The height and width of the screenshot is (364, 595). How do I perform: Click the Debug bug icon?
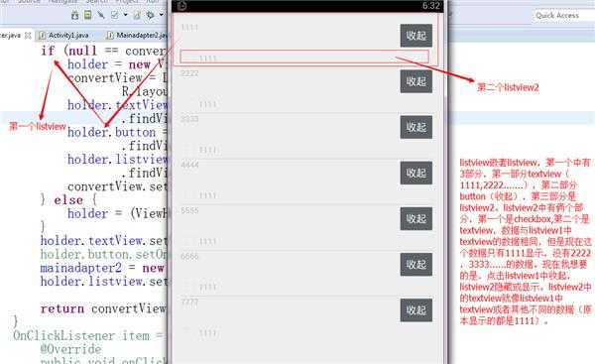coord(151,15)
